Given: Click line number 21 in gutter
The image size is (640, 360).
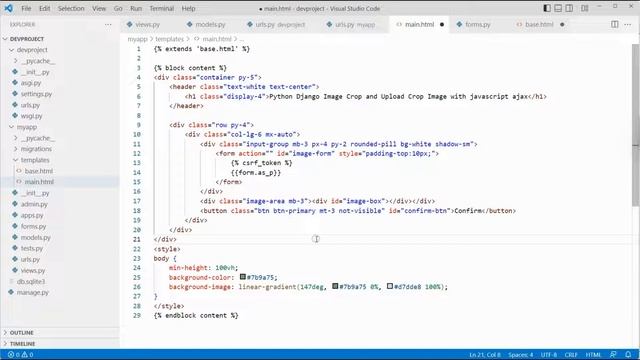Looking at the screenshot, I should point(137,240).
